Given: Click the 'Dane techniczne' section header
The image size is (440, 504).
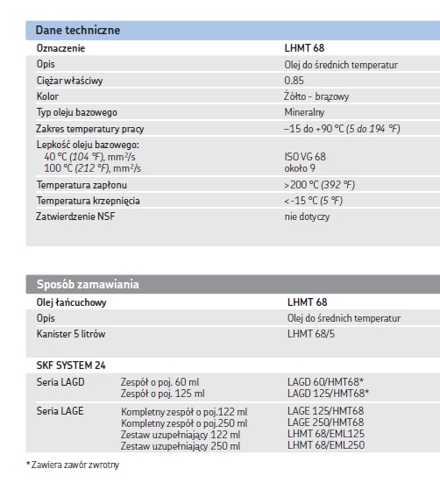Looking at the screenshot, I should pos(232,30).
